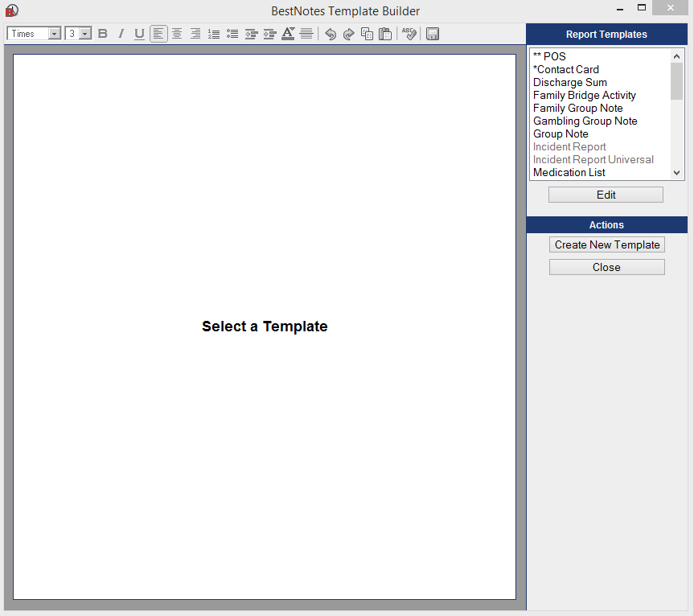Select Discharge Sum template
This screenshot has height=616, width=694.
[x=569, y=82]
